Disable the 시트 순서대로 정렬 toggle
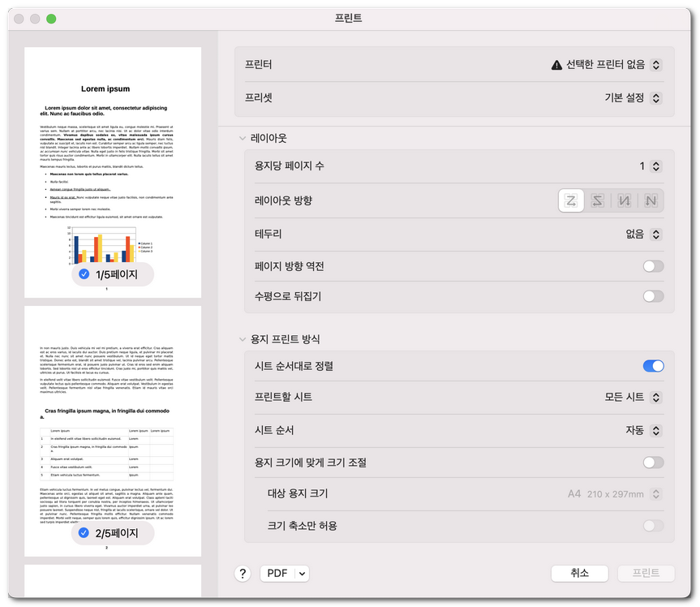Viewport: 700px width, 607px height. 652,366
